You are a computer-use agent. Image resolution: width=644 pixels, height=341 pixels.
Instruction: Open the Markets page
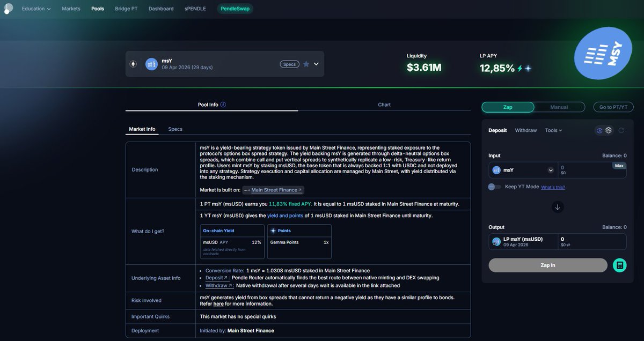click(71, 9)
